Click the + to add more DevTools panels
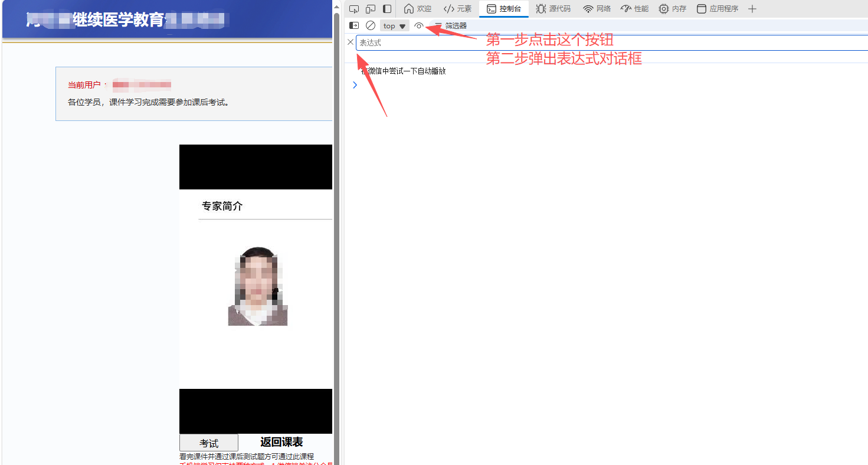868x465 pixels. tap(752, 8)
